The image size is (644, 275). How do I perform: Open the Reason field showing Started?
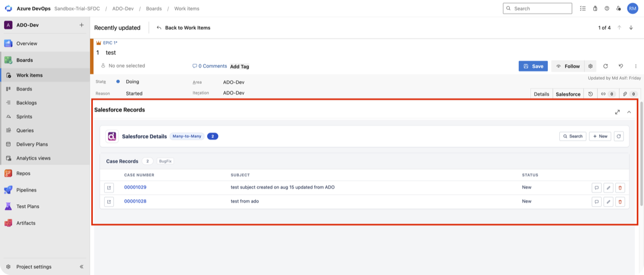134,93
